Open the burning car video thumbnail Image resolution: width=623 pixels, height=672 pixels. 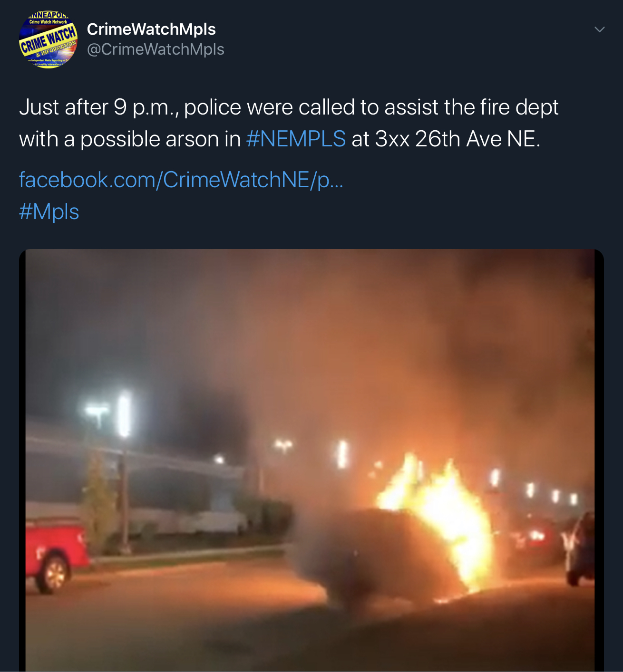[x=311, y=460]
